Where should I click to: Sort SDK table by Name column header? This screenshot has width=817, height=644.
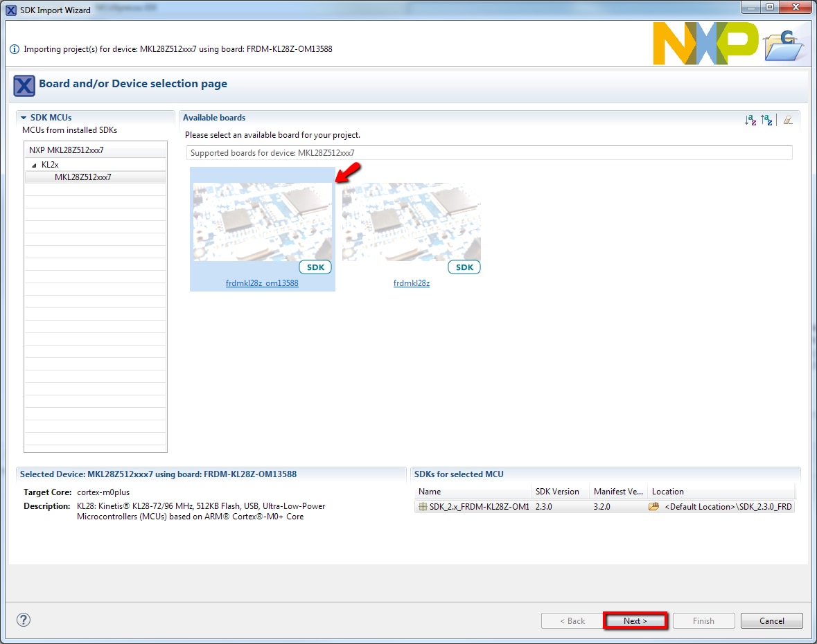tap(471, 492)
